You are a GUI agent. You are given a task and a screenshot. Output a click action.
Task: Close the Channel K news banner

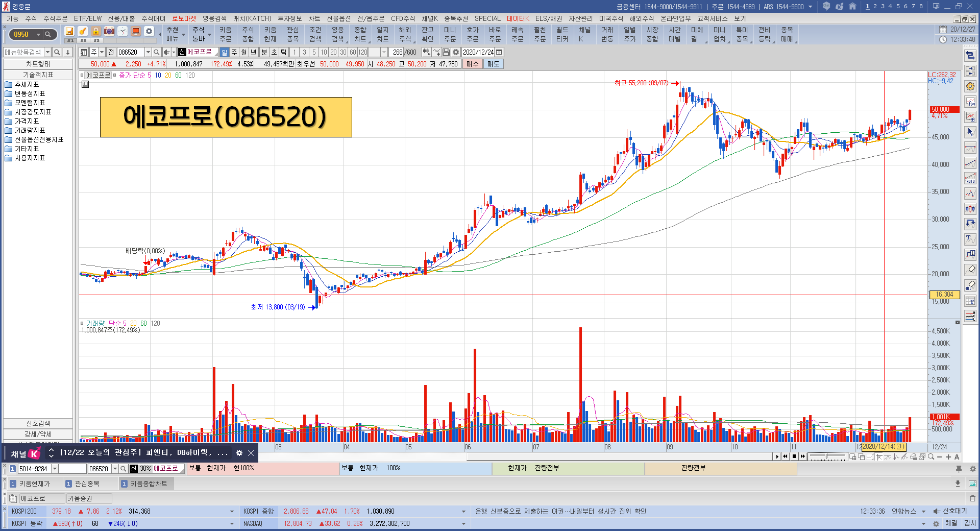[251, 453]
